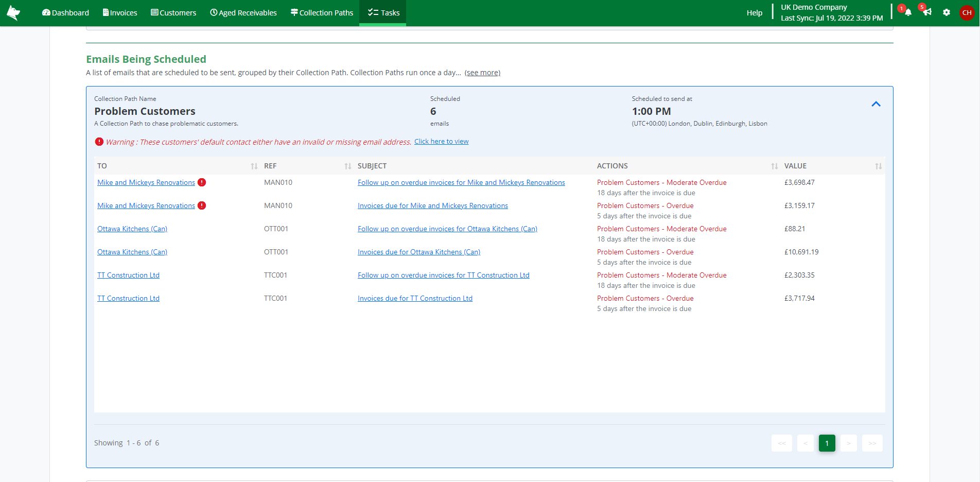980x482 pixels.
Task: Click the red warning icon beside Warning text
Action: [99, 142]
